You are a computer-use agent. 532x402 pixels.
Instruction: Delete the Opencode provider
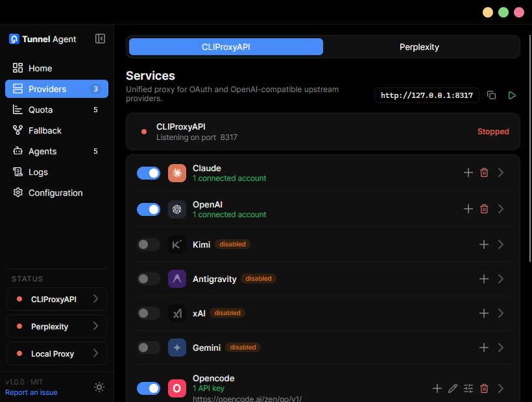484,388
